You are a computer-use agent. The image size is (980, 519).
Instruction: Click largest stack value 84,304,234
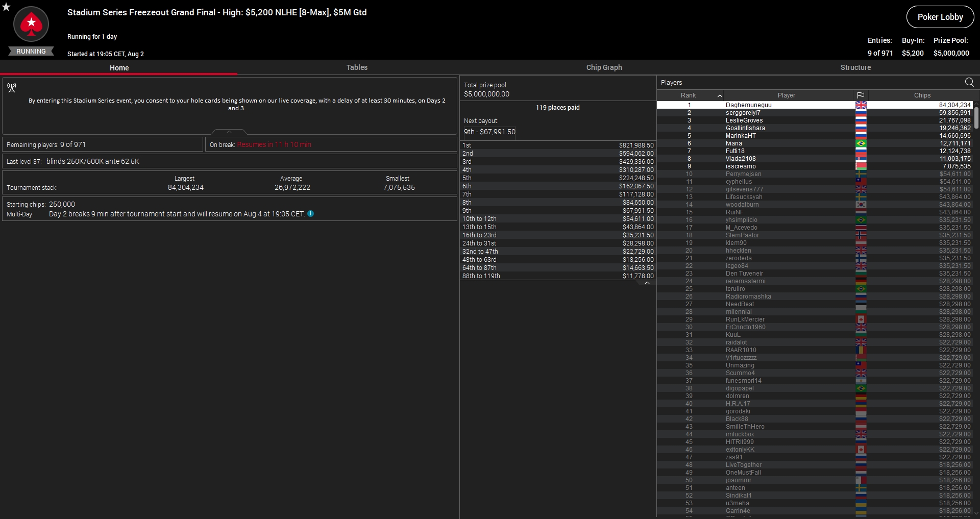tap(186, 187)
